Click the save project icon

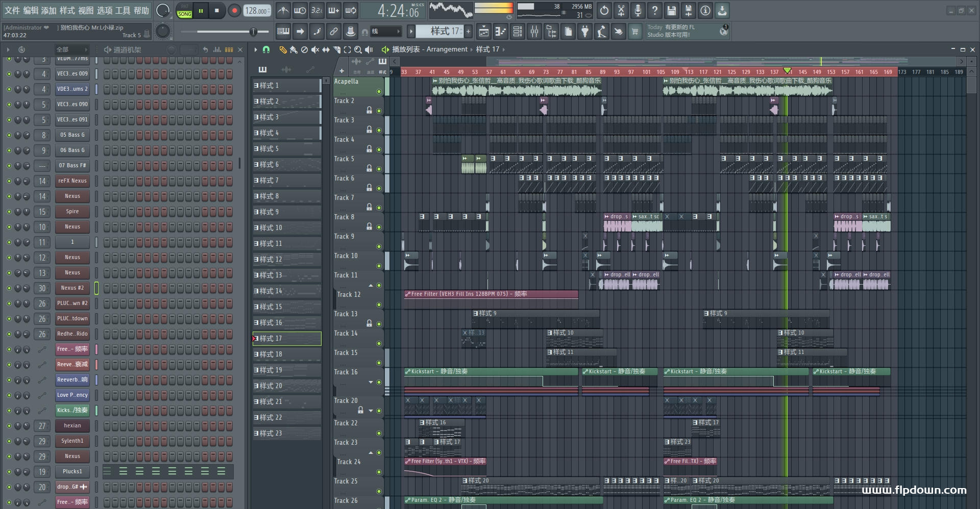tap(671, 10)
